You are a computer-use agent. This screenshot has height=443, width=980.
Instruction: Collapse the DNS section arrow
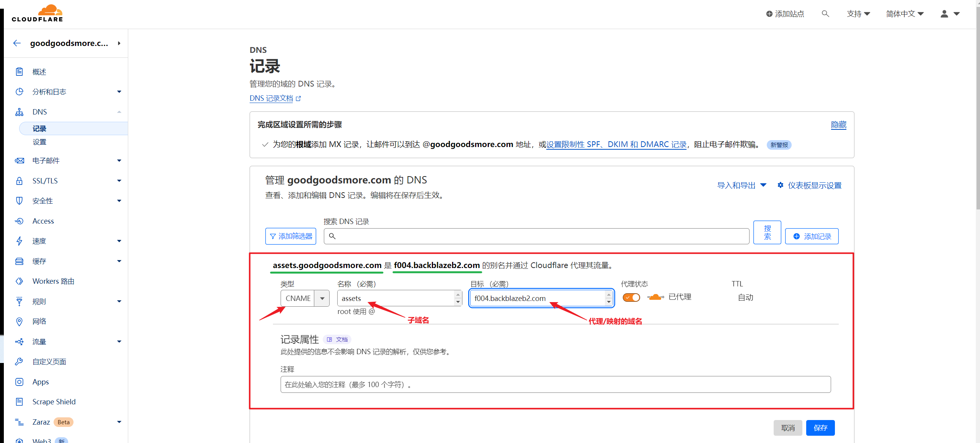(x=119, y=112)
